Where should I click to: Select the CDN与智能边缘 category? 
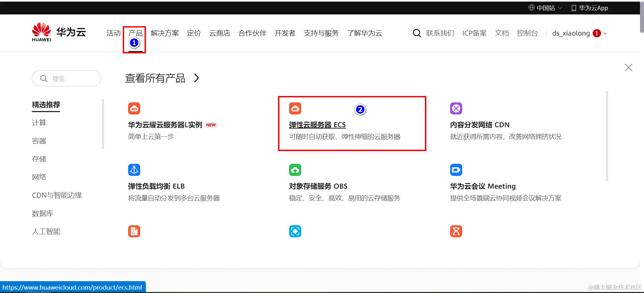(57, 195)
